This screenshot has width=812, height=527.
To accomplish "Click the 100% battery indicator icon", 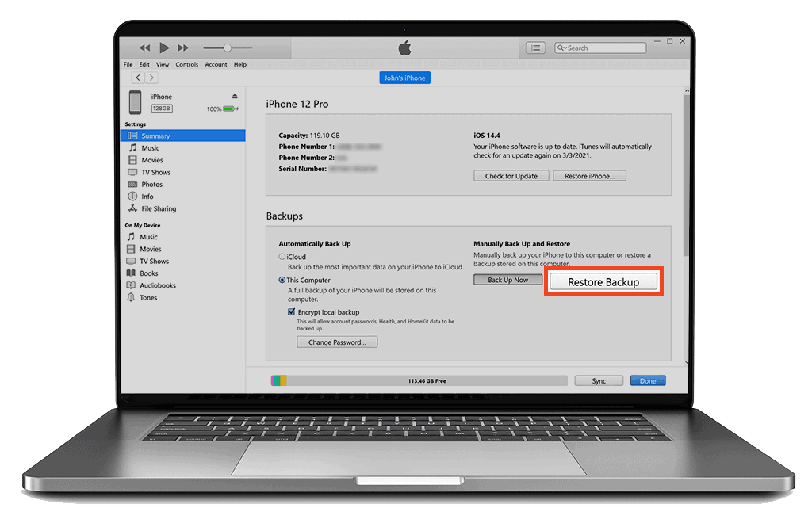I will [230, 109].
